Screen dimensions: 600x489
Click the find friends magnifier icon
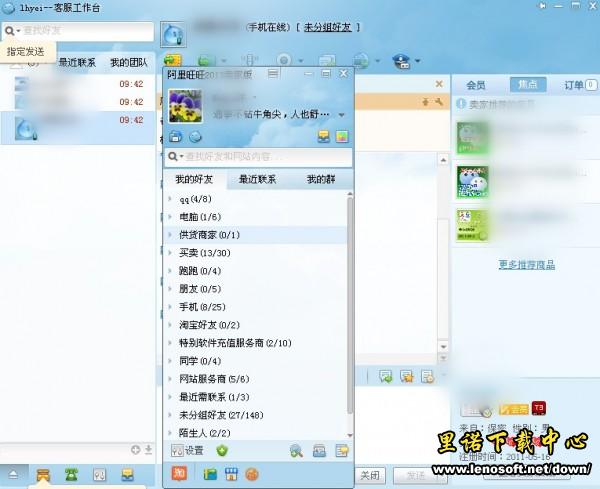click(x=296, y=451)
